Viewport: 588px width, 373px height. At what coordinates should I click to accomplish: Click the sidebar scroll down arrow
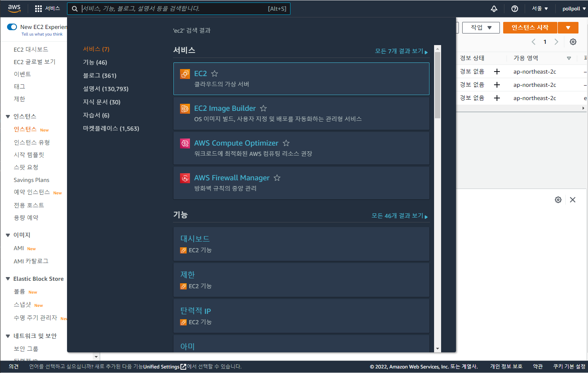point(96,357)
